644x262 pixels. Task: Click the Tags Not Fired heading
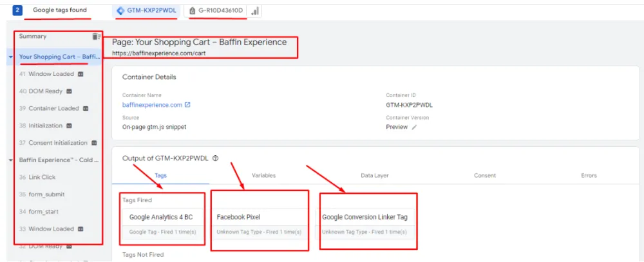click(143, 255)
